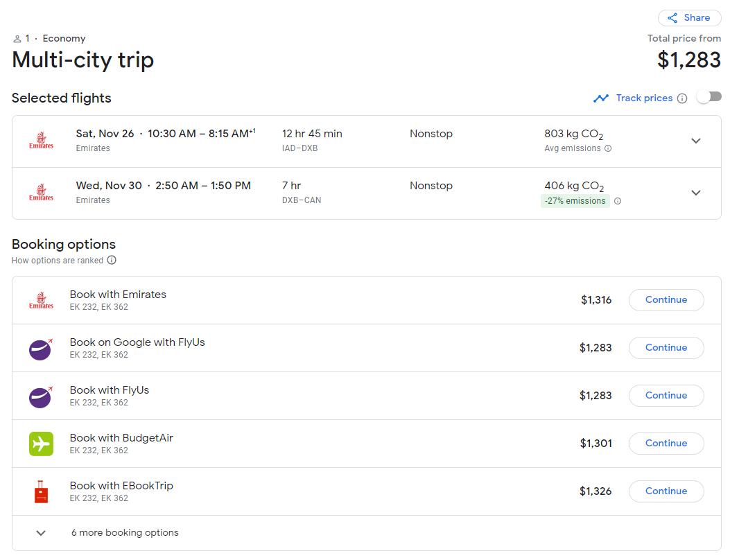Viewport: 730px width, 560px height.
Task: Click info icon next to Avg emissions
Action: point(608,148)
